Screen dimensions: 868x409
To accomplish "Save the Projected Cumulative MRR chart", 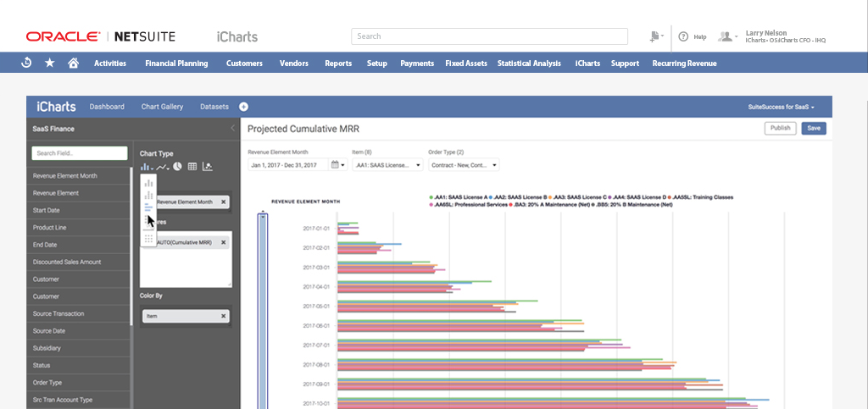I will 813,129.
